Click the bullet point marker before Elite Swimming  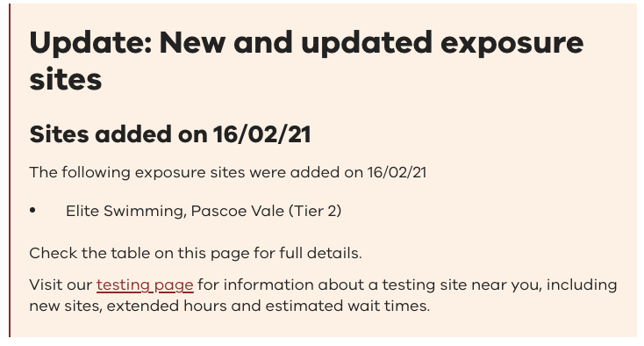click(32, 211)
